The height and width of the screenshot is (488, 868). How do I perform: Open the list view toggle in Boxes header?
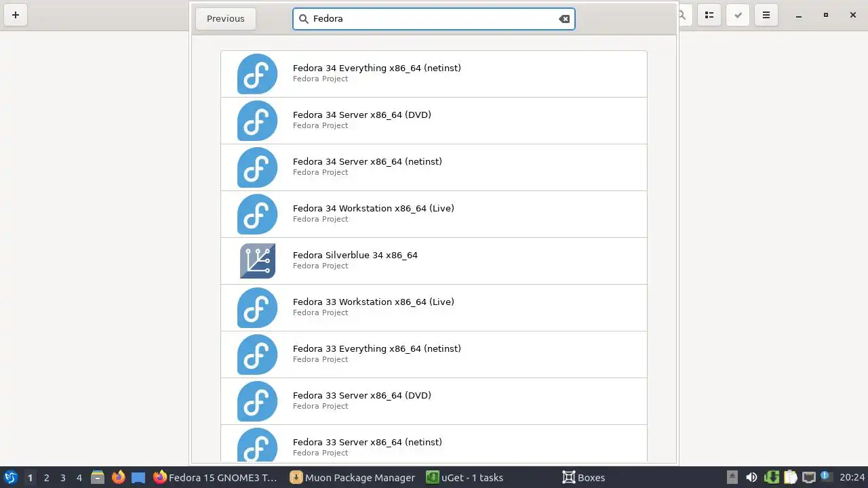[x=709, y=15]
